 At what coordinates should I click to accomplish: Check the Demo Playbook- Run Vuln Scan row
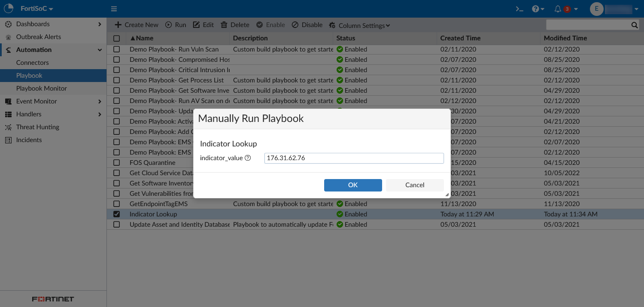(117, 49)
